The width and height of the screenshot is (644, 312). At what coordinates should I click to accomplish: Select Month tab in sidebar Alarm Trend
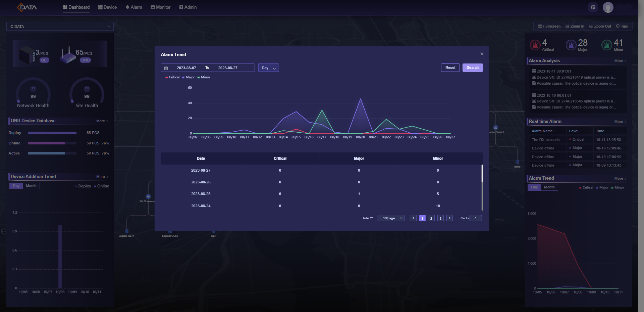coord(549,187)
